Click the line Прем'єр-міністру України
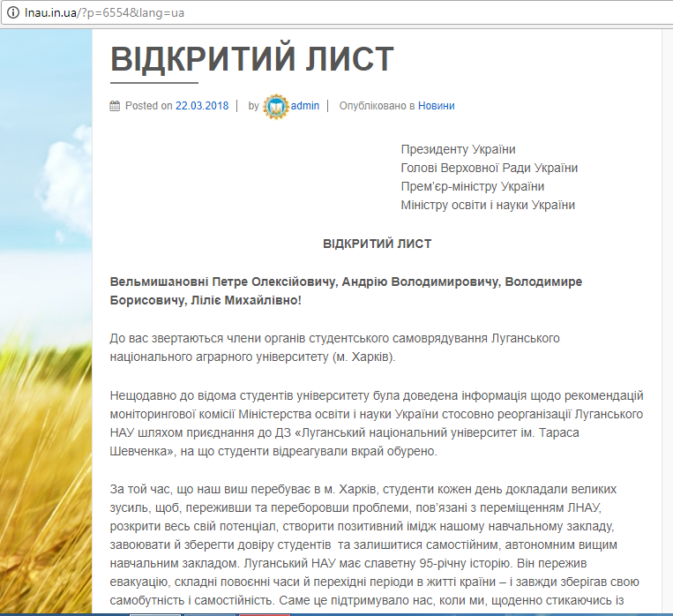The height and width of the screenshot is (616, 673). [x=473, y=186]
